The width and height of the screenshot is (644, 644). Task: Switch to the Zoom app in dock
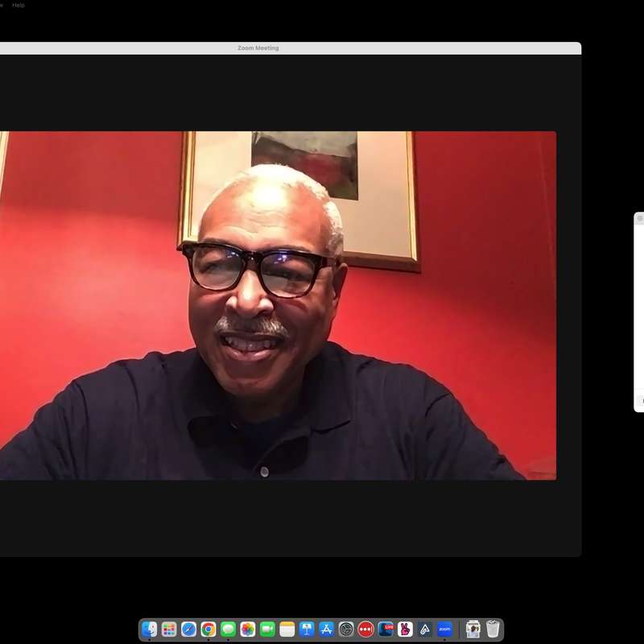point(444,630)
